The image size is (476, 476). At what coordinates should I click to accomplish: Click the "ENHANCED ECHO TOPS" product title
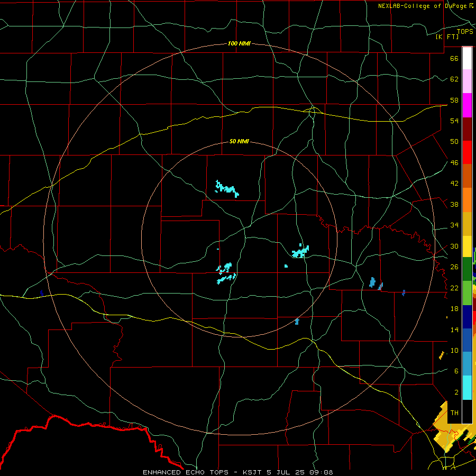pyautogui.click(x=186, y=472)
